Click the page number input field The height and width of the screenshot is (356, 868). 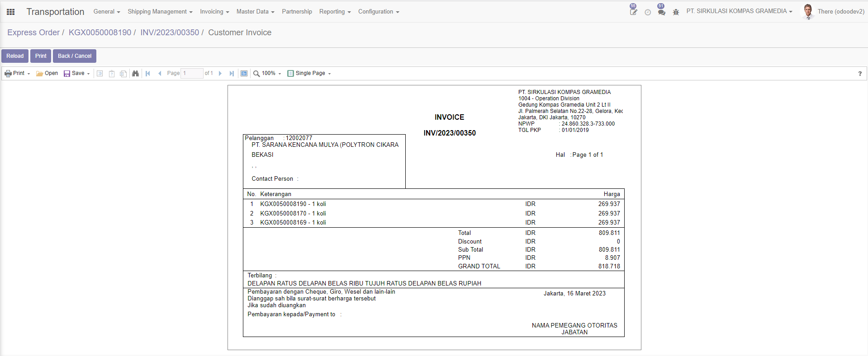(x=192, y=73)
